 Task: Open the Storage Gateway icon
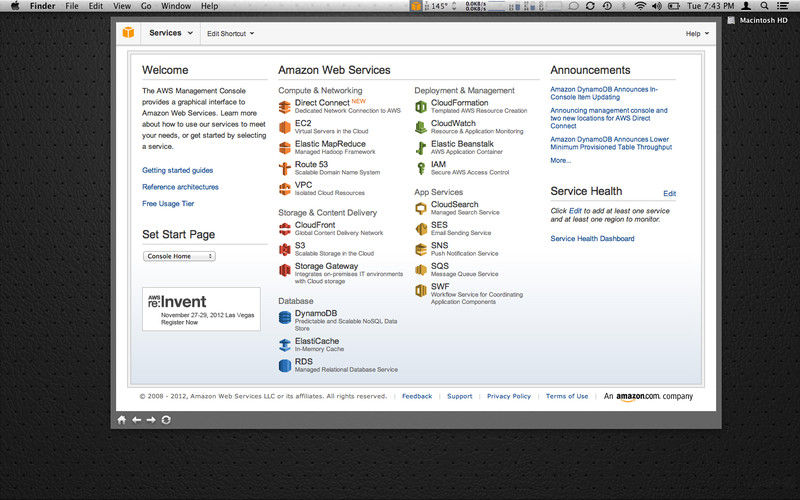click(x=285, y=270)
